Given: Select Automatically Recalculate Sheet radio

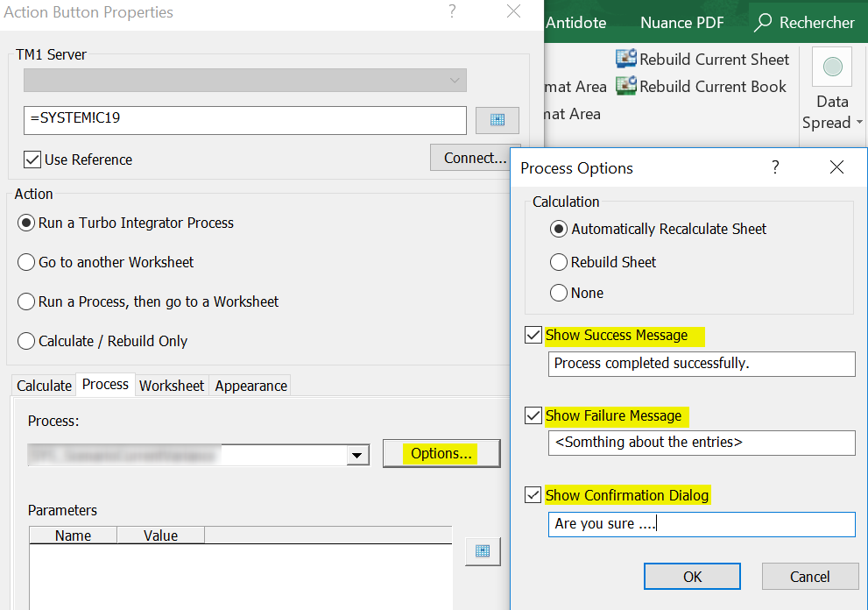Looking at the screenshot, I should 559,229.
